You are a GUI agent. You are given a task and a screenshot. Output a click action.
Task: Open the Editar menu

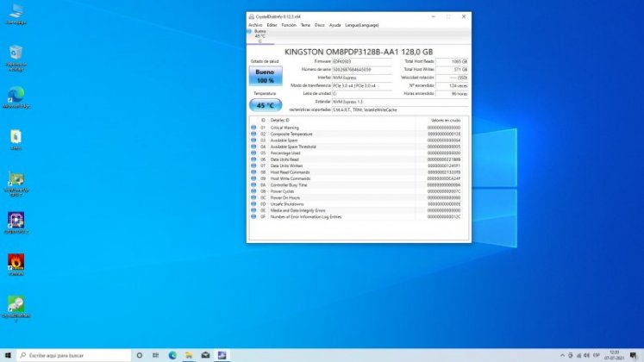tap(272, 25)
